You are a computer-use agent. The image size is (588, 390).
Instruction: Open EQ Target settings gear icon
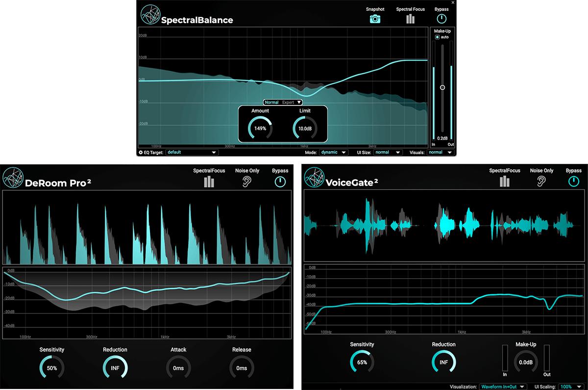tap(141, 153)
